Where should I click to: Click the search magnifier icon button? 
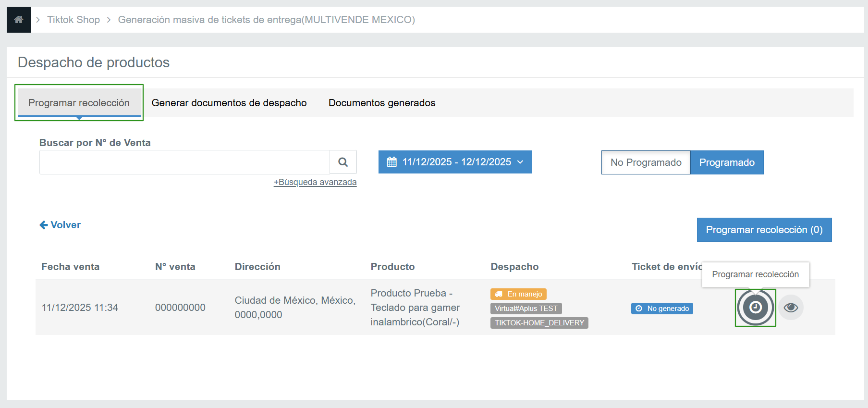click(x=343, y=162)
